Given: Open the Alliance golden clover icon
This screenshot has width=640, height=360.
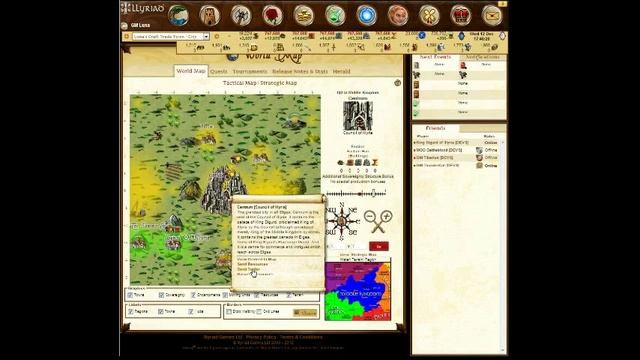Looking at the screenshot, I should (x=430, y=16).
